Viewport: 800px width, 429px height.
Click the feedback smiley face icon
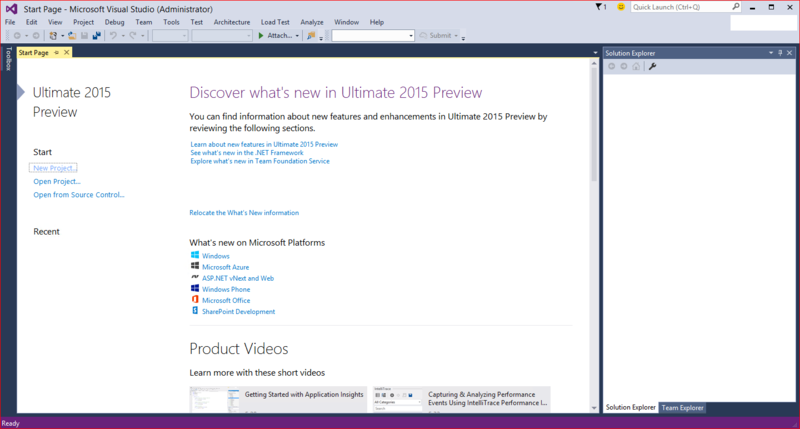[x=621, y=7]
